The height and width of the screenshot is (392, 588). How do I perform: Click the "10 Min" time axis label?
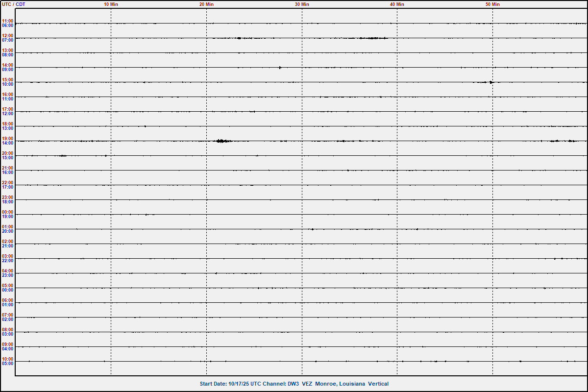111,4
